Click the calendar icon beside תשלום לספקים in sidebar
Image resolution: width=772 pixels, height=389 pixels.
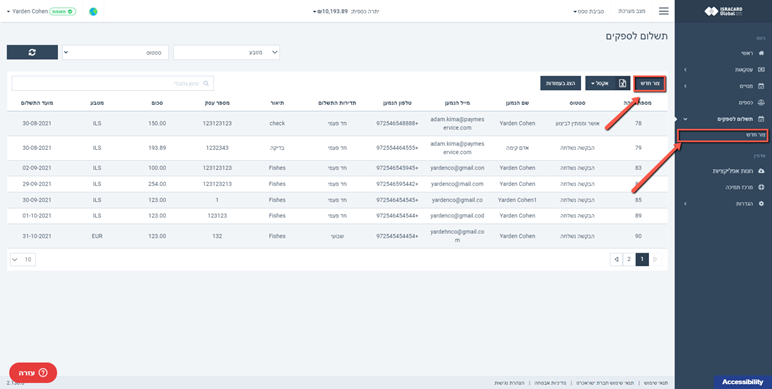pyautogui.click(x=761, y=119)
